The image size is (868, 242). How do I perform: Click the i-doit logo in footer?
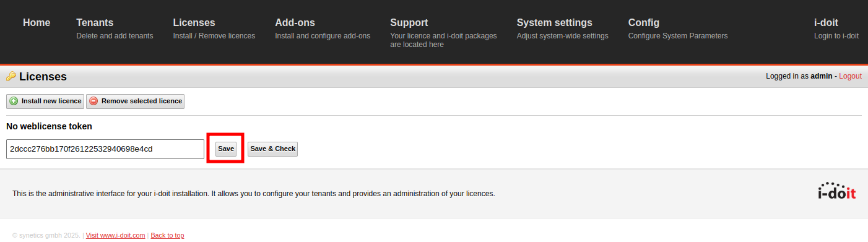[836, 191]
